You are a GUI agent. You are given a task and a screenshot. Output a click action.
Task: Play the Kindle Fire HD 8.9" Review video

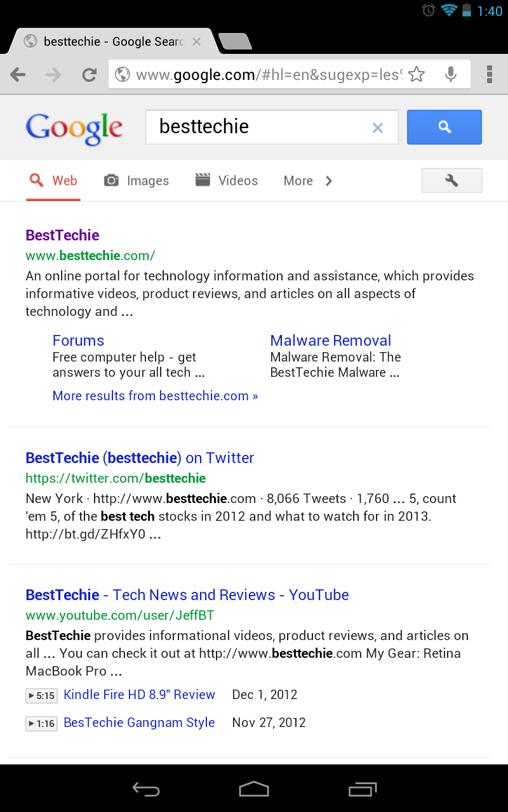click(x=139, y=695)
